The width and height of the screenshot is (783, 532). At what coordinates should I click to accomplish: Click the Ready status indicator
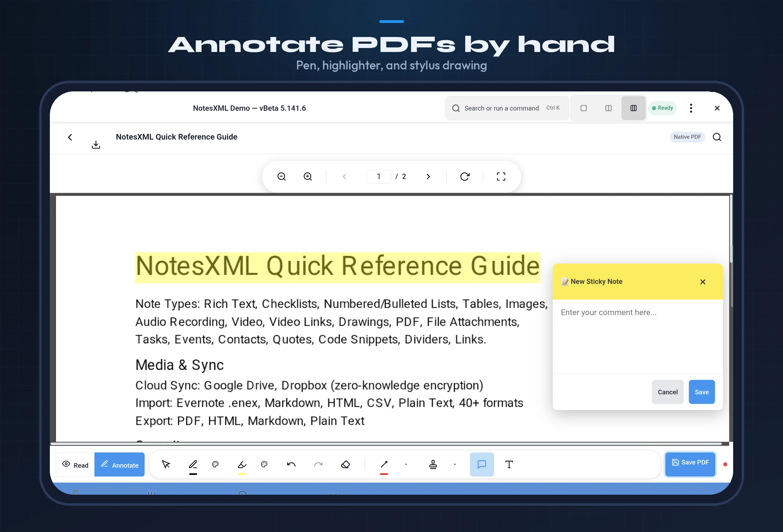click(x=662, y=108)
